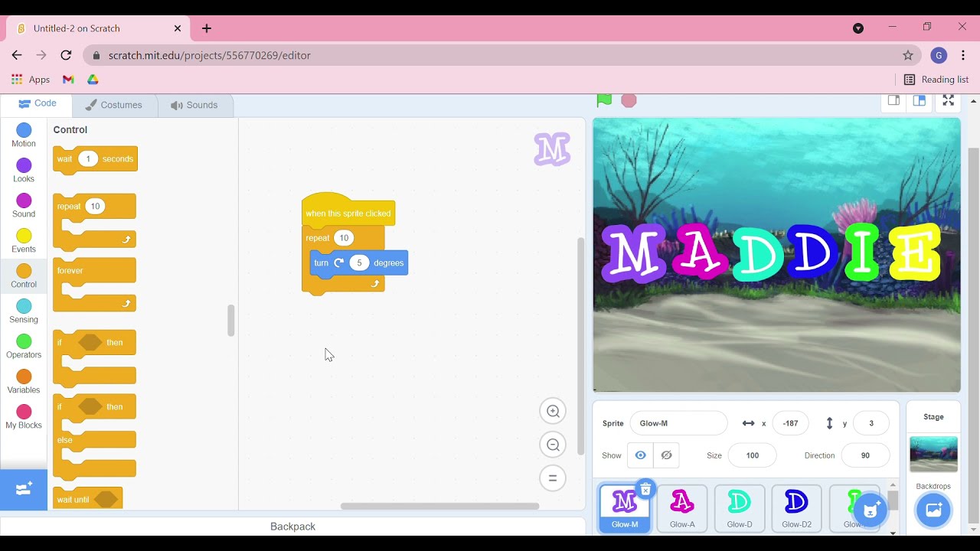The image size is (980, 551).
Task: Select the Looks block category
Action: [x=24, y=171]
